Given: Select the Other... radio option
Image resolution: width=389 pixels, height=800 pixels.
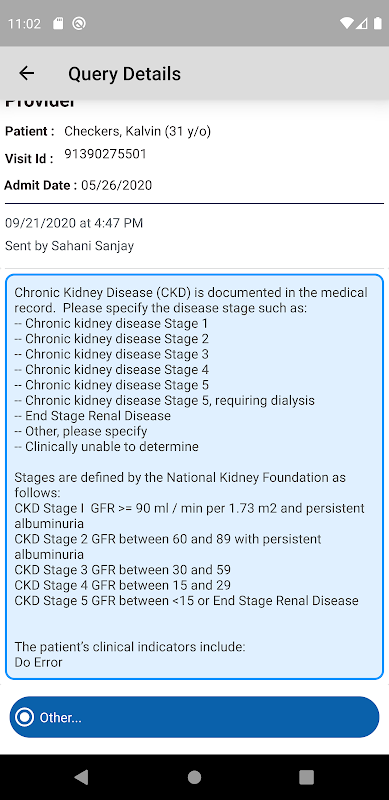Looking at the screenshot, I should coord(194,717).
